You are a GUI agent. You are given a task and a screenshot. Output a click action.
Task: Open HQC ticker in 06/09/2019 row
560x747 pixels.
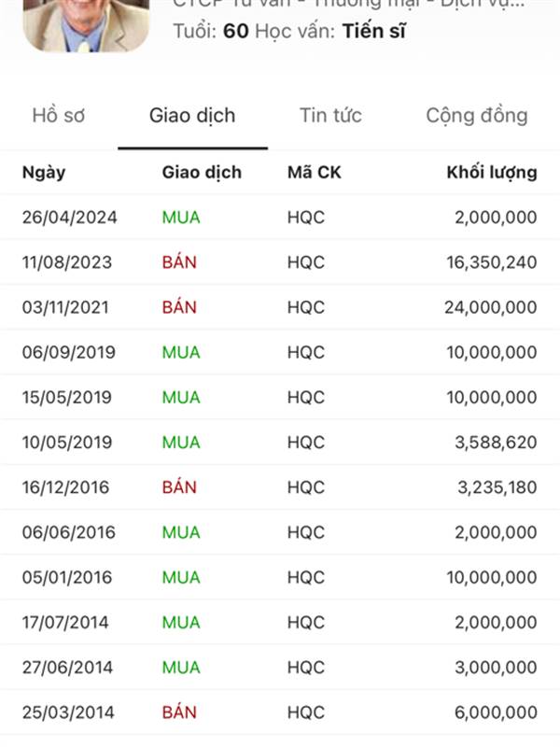[306, 352]
